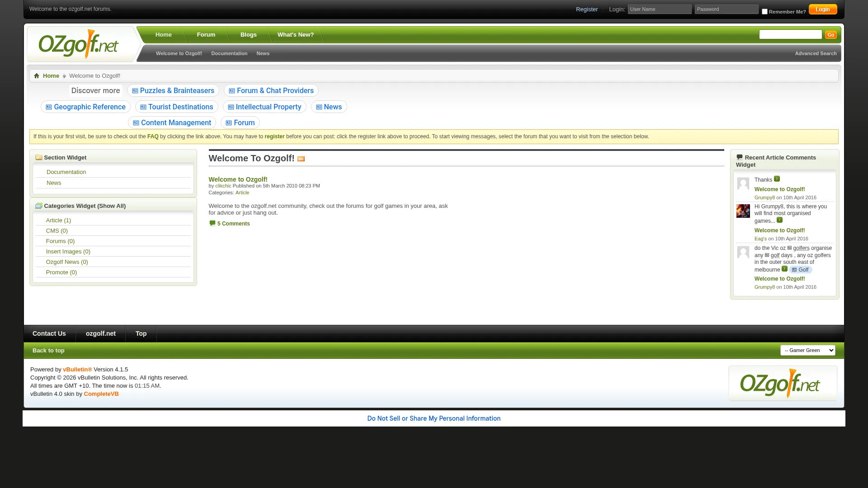Click Back to top link
Screen dimensions: 868x488
coord(48,351)
